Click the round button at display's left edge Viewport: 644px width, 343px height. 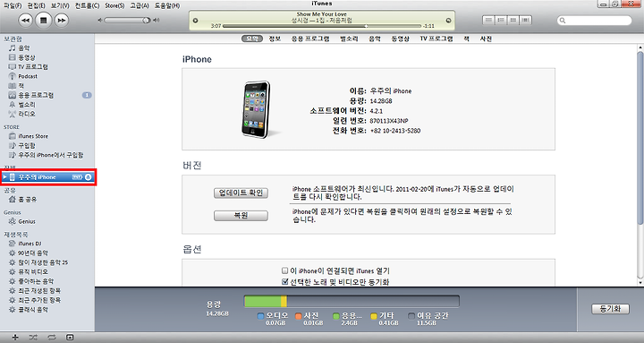coord(196,21)
